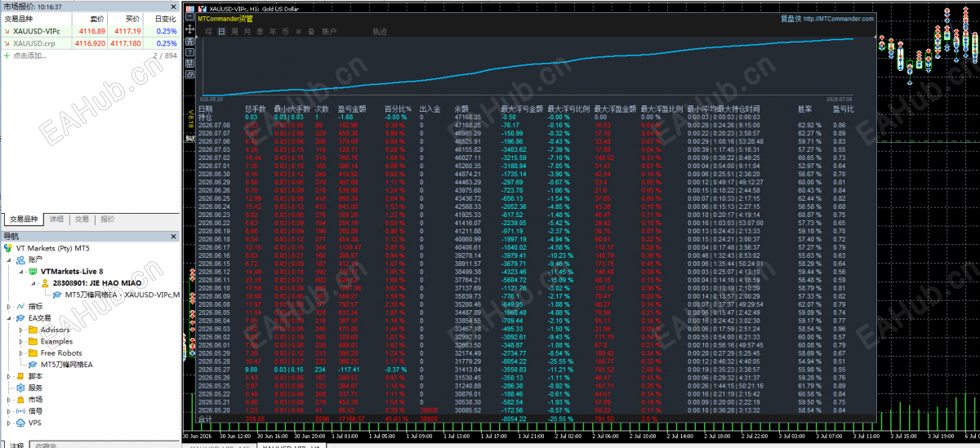Click the 账户 accounts people icon
This screenshot has height=448, width=980.
pyautogui.click(x=20, y=259)
